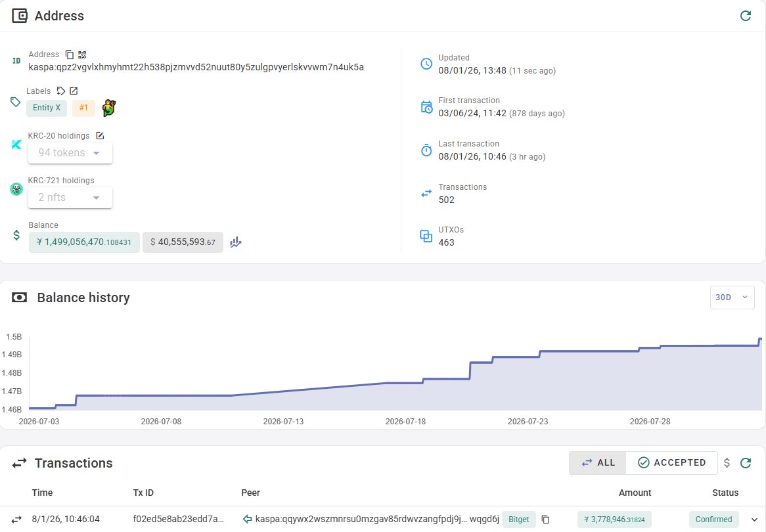The width and height of the screenshot is (766, 532).
Task: Switch transactions filter to ACCEPTED
Action: (x=671, y=462)
